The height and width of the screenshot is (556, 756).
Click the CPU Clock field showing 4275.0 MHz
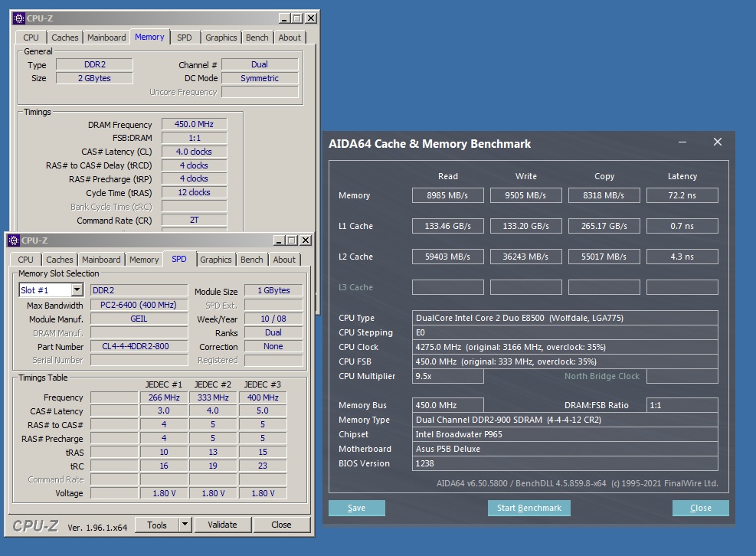tap(565, 347)
